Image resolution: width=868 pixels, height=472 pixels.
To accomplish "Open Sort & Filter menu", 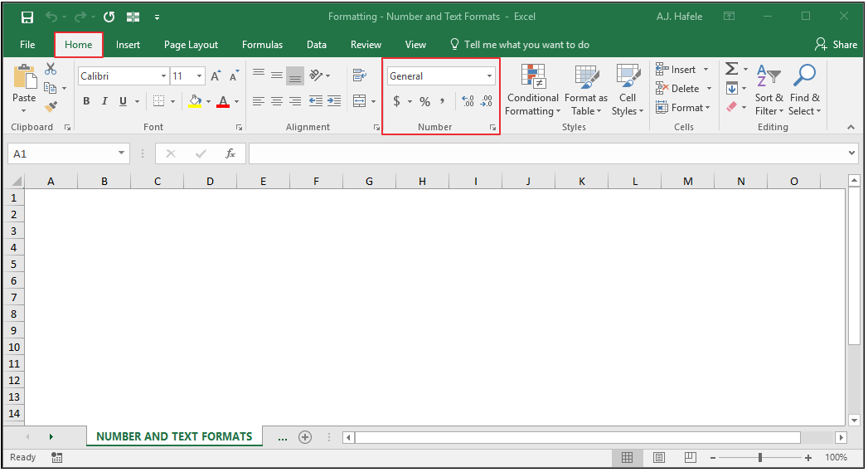I will (x=769, y=90).
